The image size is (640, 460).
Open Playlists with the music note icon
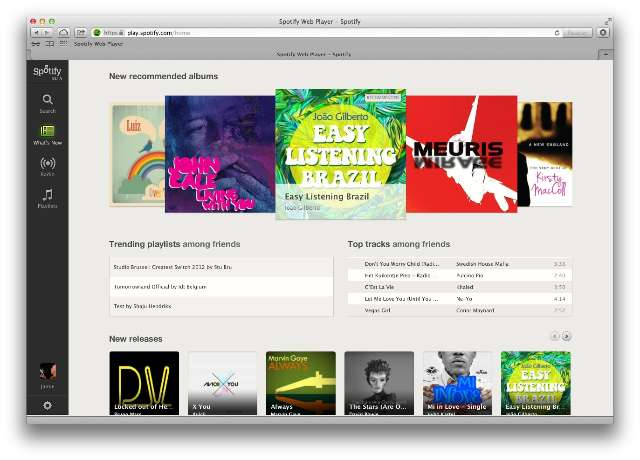coord(47,198)
